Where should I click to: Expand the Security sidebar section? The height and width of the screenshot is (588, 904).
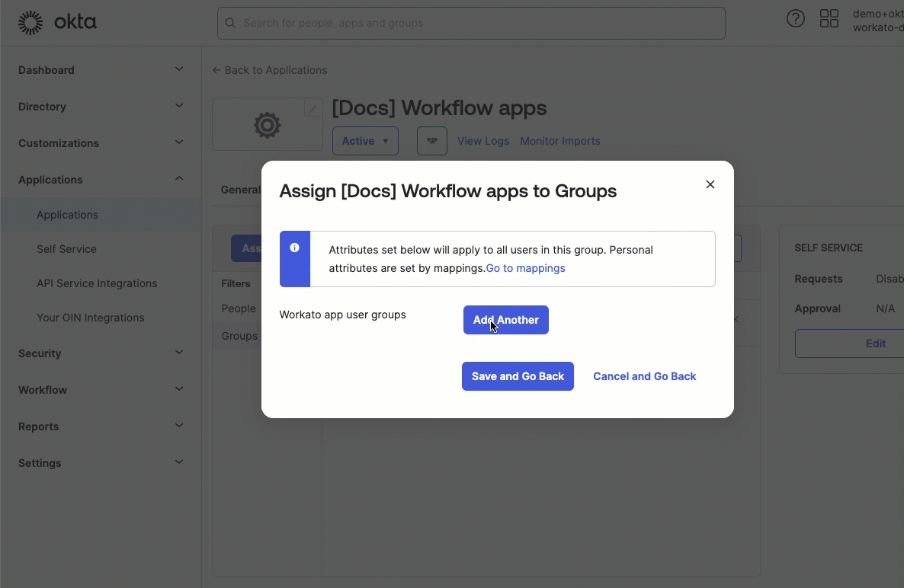click(40, 353)
